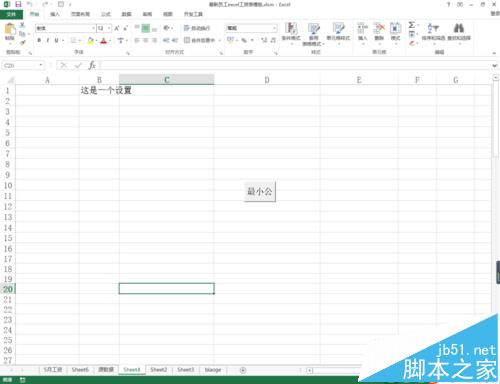Screen dimensions: 500x384
Task: Click the Cut scissors icon
Action: coord(22,25)
